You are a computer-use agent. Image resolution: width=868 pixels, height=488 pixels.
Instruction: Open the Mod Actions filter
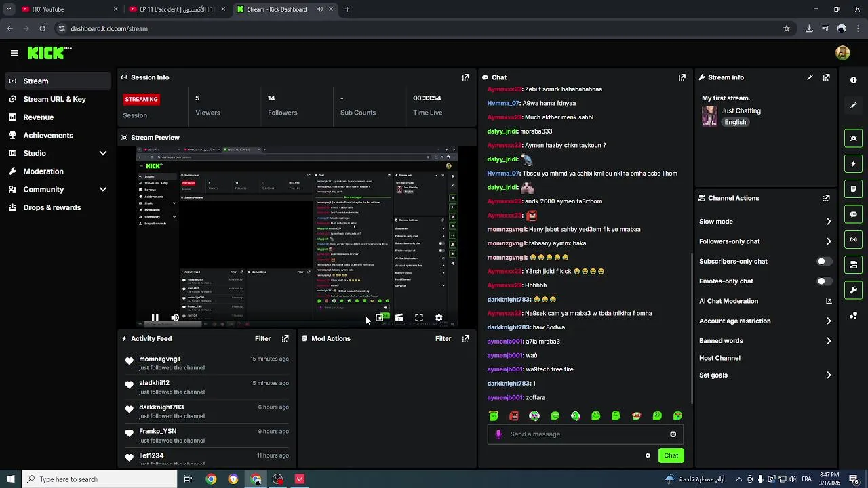click(443, 338)
